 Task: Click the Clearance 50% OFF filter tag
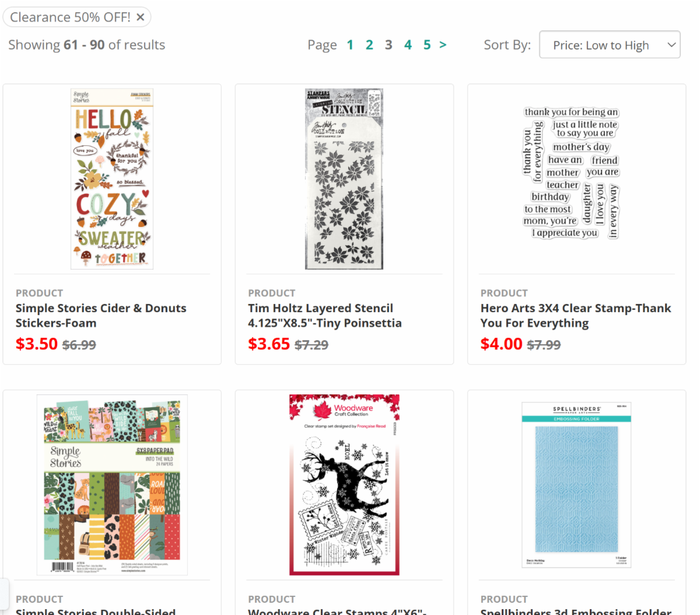coord(70,18)
